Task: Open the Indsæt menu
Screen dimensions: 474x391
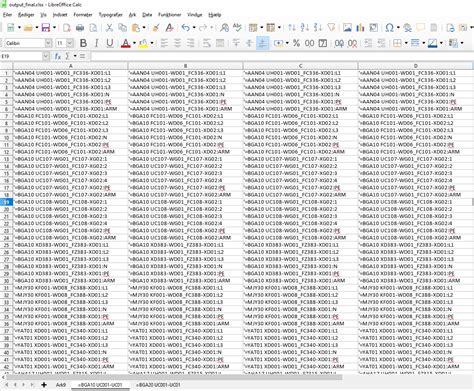Action: [x=60, y=15]
